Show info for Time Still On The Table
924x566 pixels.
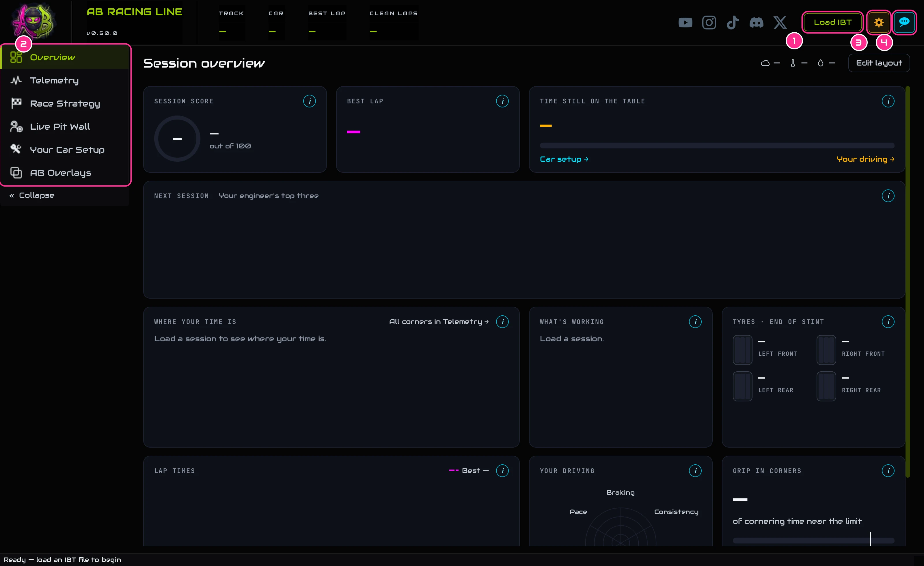(x=888, y=101)
